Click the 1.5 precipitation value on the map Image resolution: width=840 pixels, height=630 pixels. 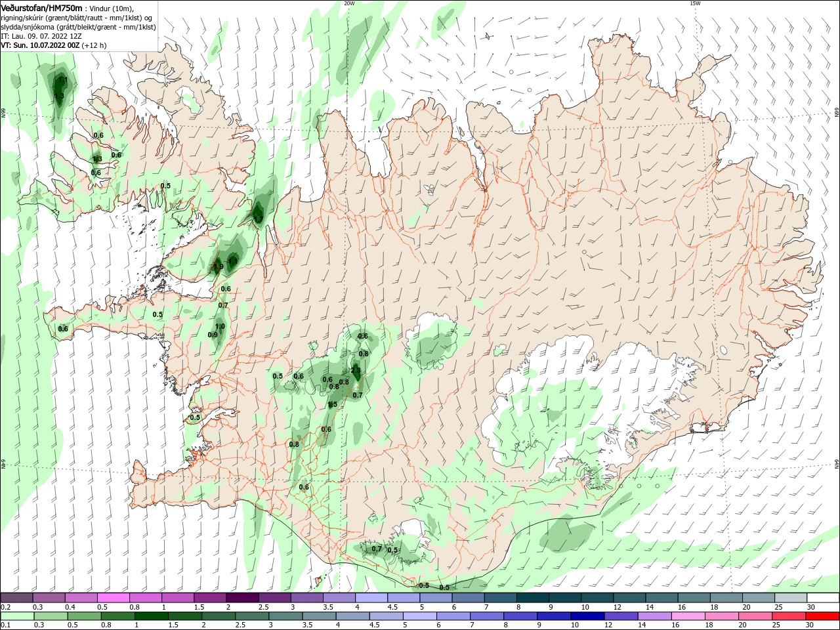[x=332, y=404]
